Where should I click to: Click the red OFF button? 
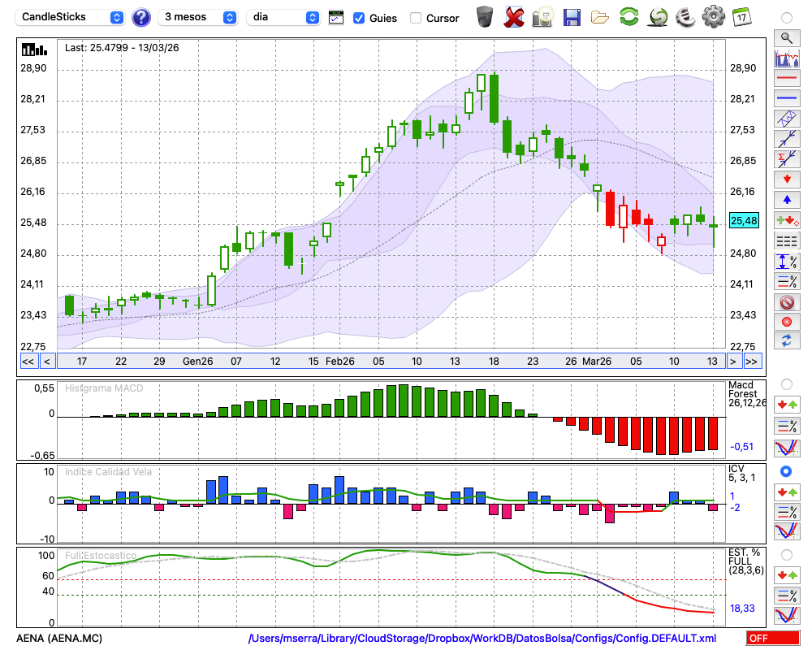(772, 639)
